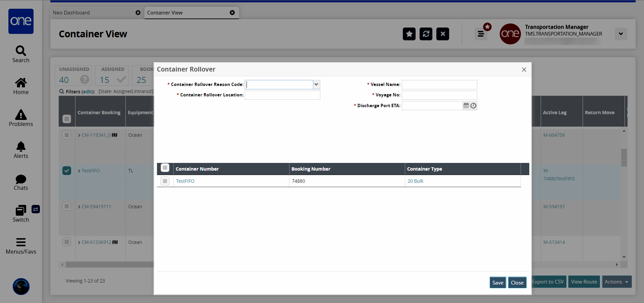Click the favorite star button in header

click(x=409, y=34)
